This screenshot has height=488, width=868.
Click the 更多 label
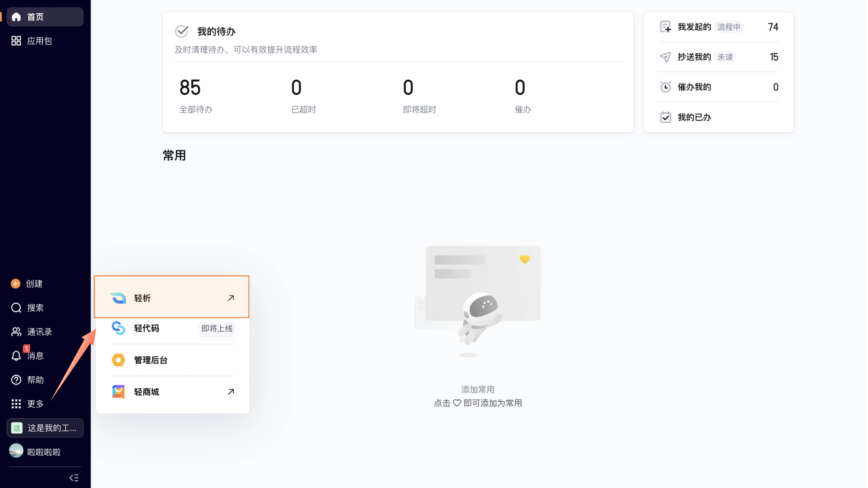click(35, 404)
